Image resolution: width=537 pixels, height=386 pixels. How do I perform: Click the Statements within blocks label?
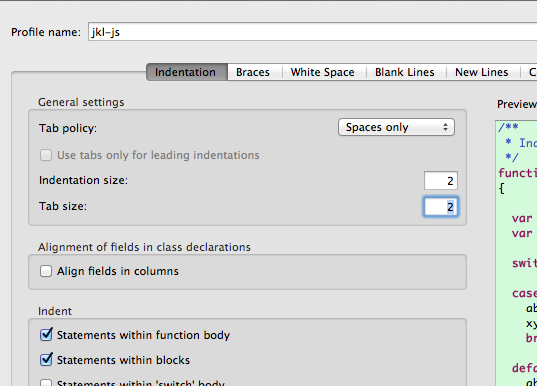tap(123, 360)
